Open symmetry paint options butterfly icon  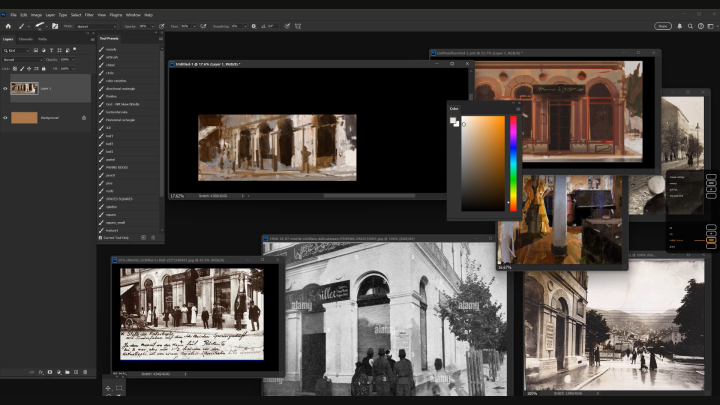click(x=298, y=26)
